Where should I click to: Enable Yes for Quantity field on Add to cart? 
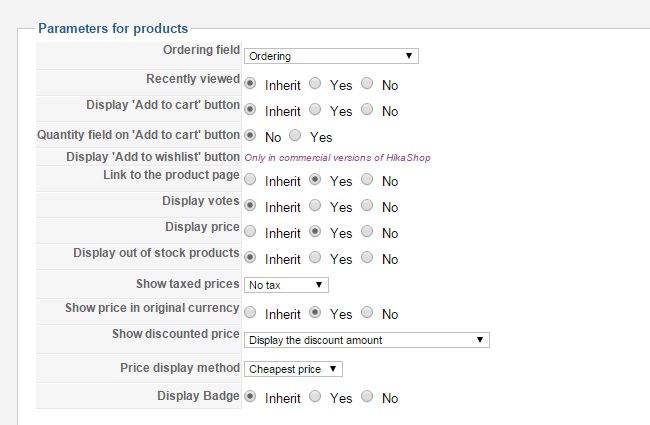[295, 136]
